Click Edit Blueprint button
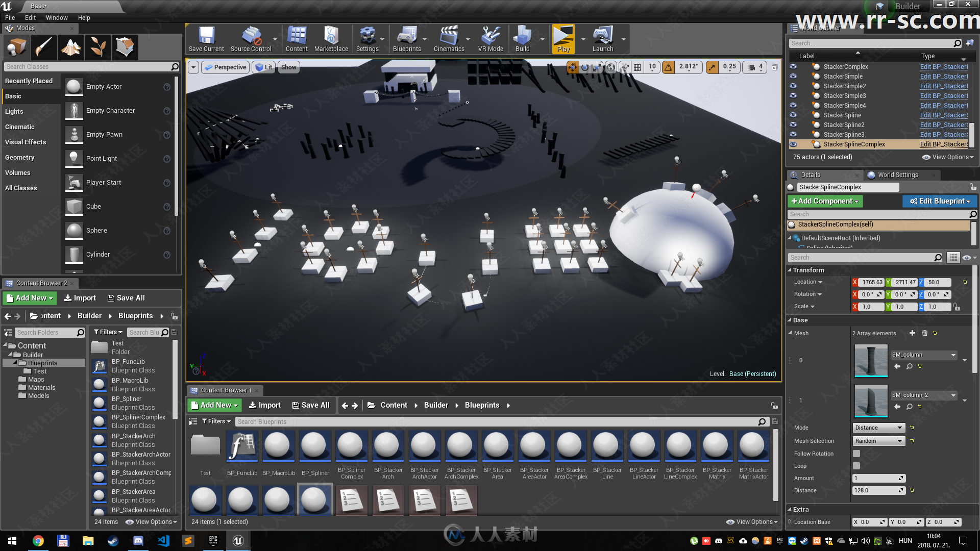 point(940,202)
